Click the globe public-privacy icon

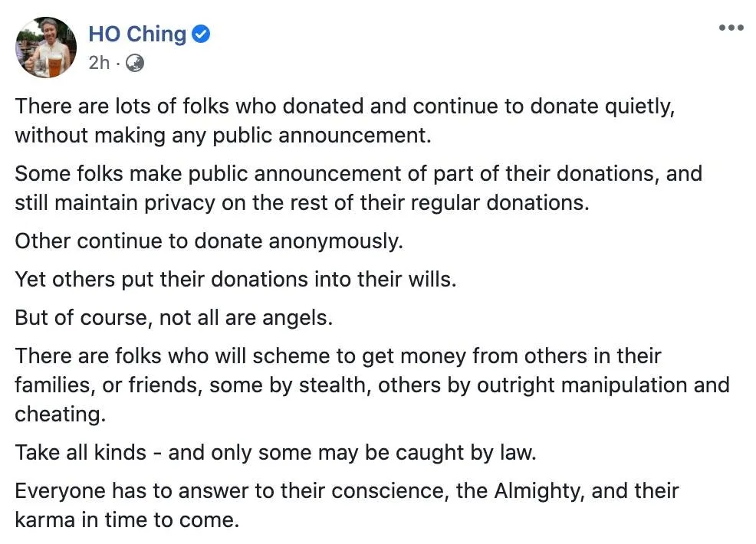pos(134,63)
